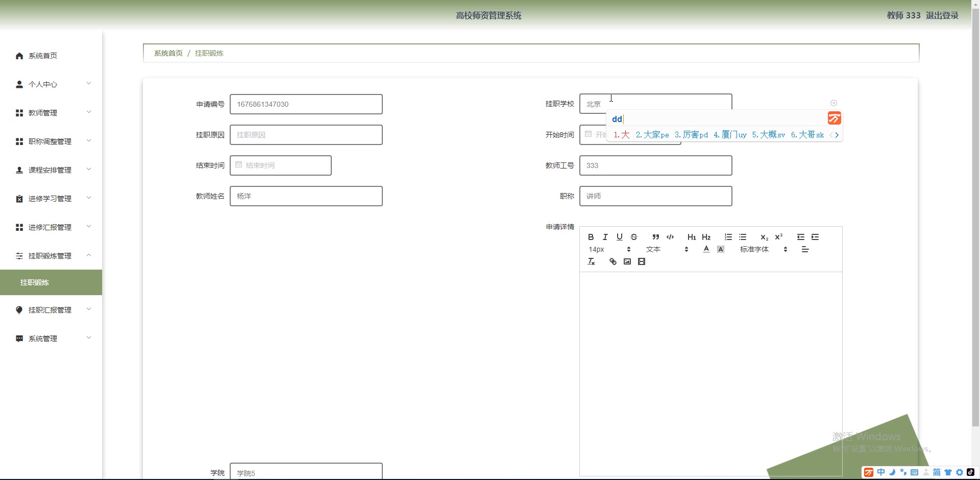Image resolution: width=980 pixels, height=480 pixels.
Task: Create a bulleted list in the editor
Action: tap(743, 237)
